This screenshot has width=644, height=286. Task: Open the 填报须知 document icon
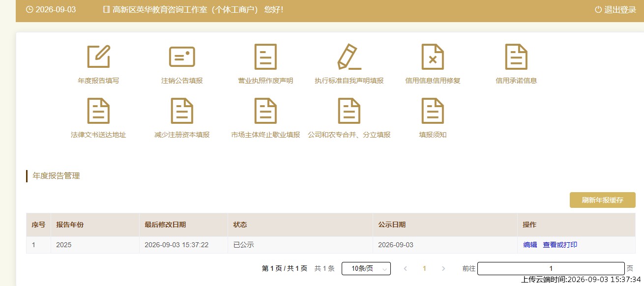coord(433,111)
